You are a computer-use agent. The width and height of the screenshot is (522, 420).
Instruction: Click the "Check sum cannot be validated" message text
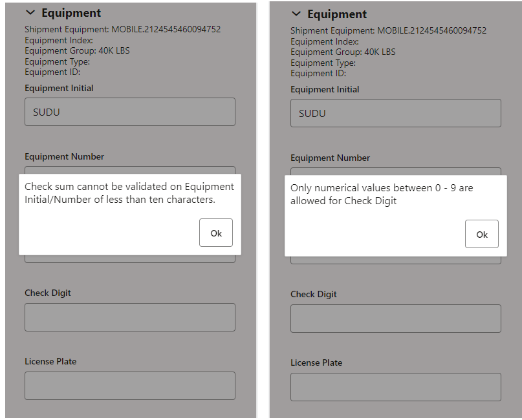(x=129, y=193)
